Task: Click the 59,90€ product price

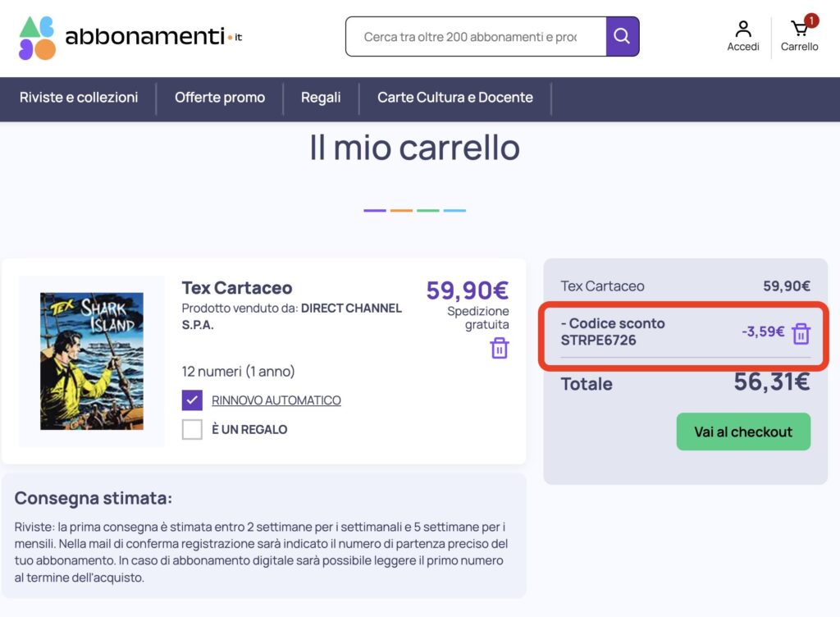Action: [467, 290]
